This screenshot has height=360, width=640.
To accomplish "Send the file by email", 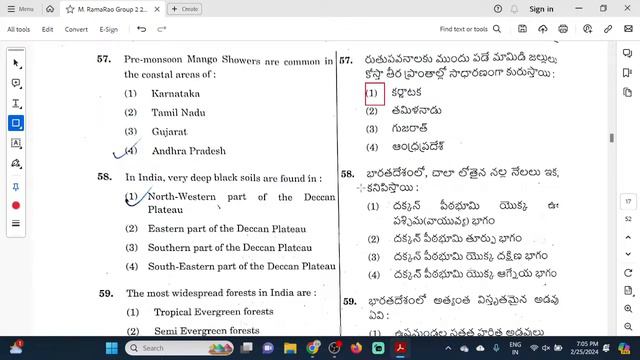I will 628,29.
